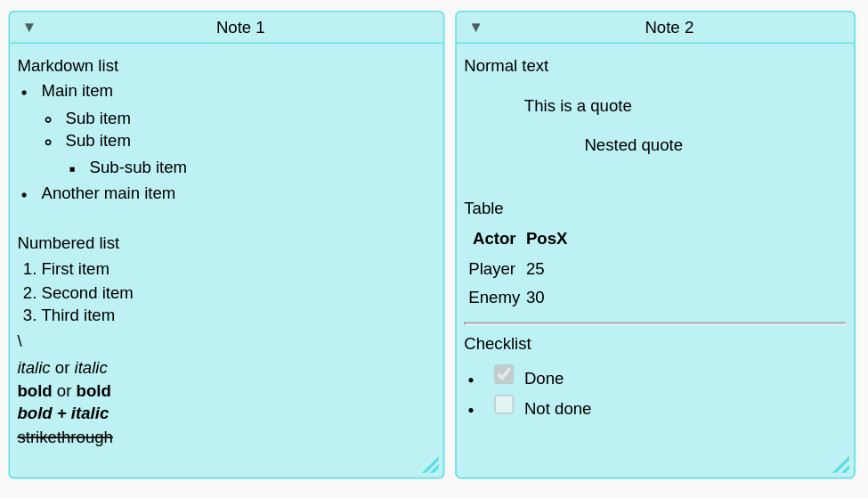
Task: Click the Sub-sub item bullet entry
Action: point(138,167)
